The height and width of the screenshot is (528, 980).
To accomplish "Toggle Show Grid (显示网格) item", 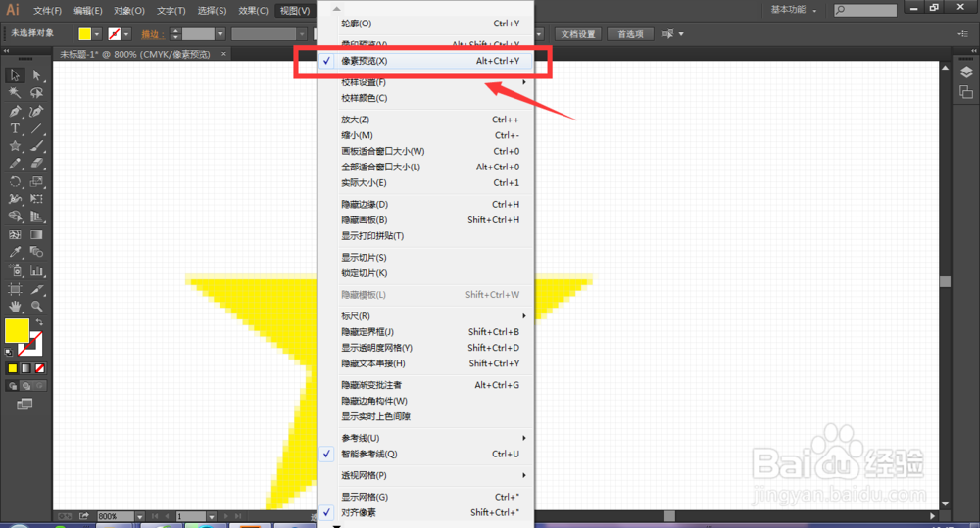I will 425,498.
